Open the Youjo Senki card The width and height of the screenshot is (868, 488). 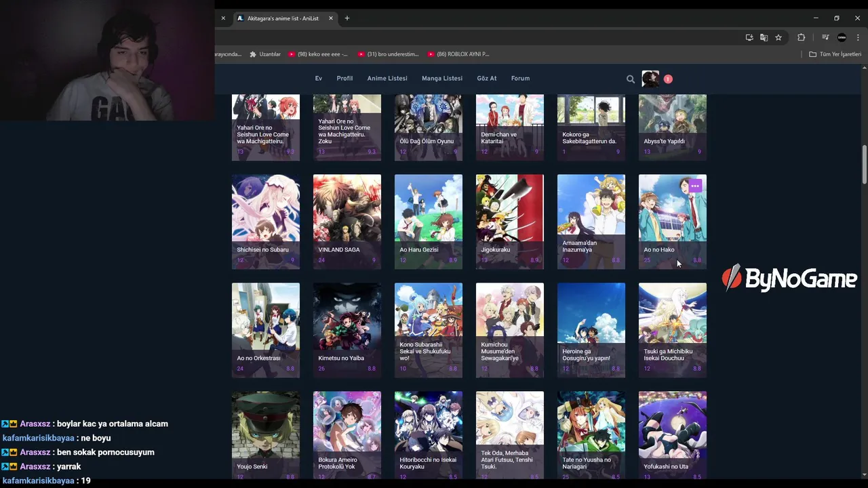[266, 436]
